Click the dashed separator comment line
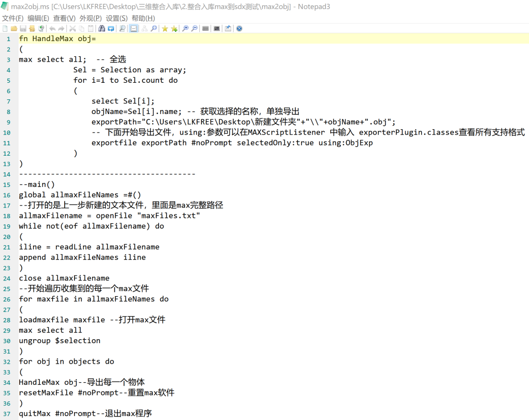 (107, 174)
